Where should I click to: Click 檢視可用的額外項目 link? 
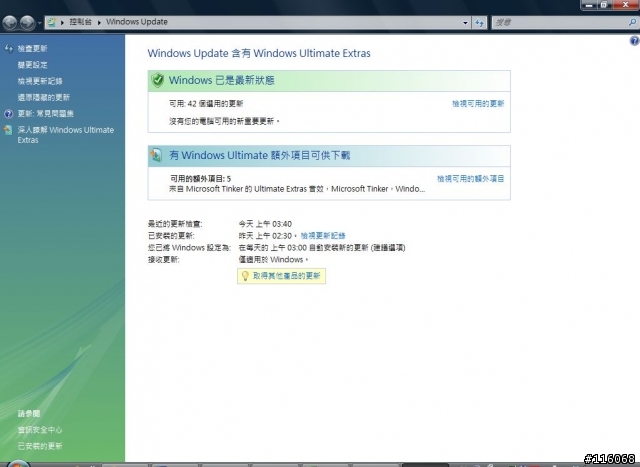(x=471, y=179)
